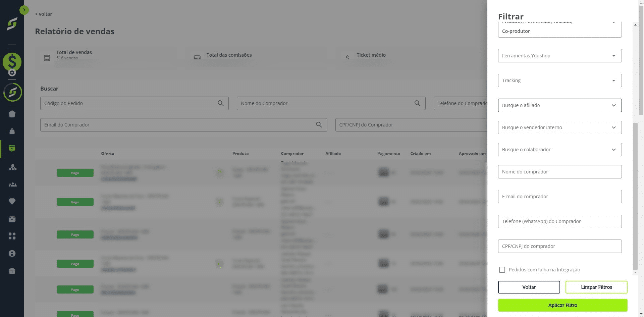The image size is (644, 317).
Task: Click the Oferta column header
Action: [108, 154]
